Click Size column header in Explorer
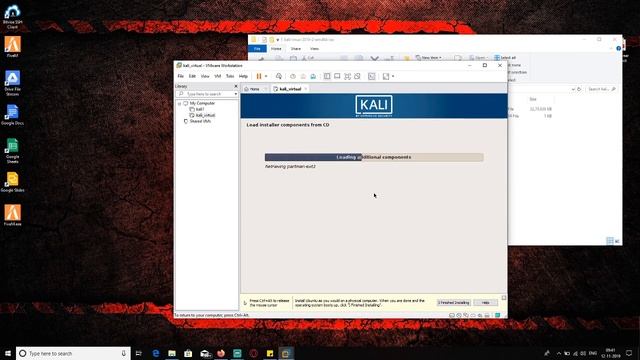This screenshot has height=360, width=640. pyautogui.click(x=533, y=100)
